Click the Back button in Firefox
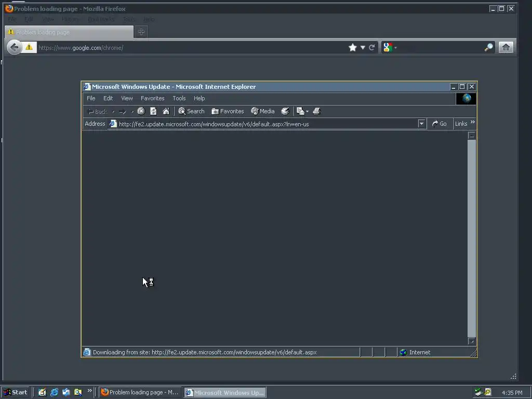 click(x=14, y=47)
